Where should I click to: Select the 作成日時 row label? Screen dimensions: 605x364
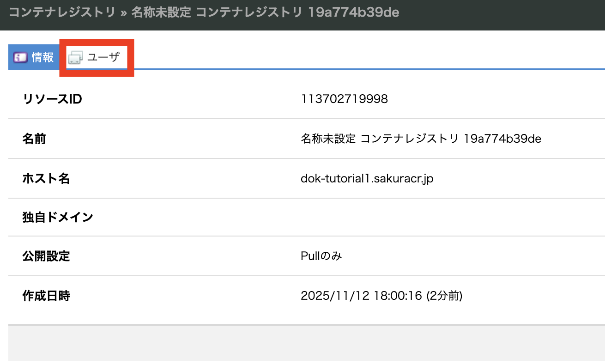[46, 296]
